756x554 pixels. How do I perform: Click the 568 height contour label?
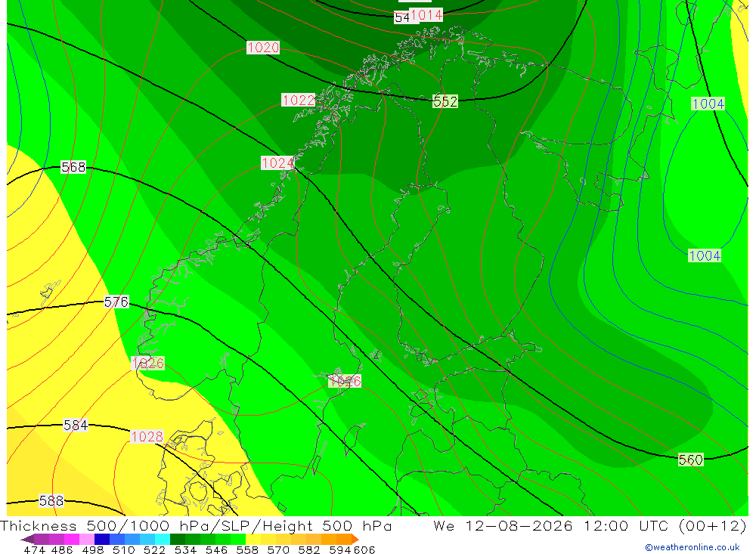pos(73,167)
